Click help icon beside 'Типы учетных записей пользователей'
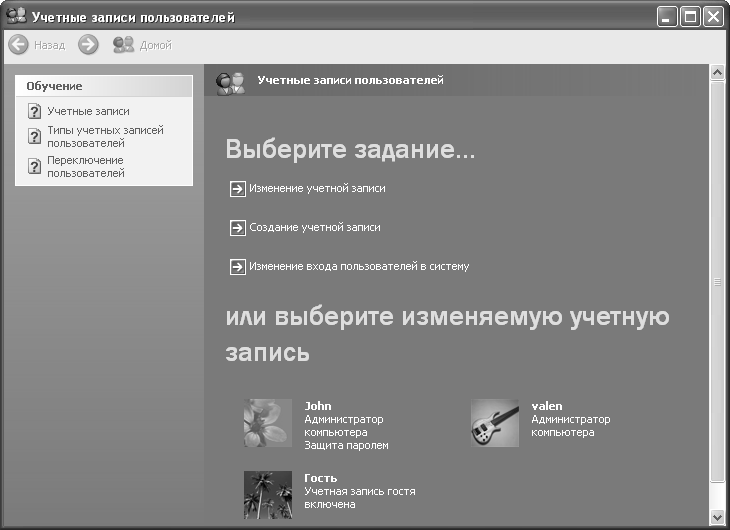 34,136
